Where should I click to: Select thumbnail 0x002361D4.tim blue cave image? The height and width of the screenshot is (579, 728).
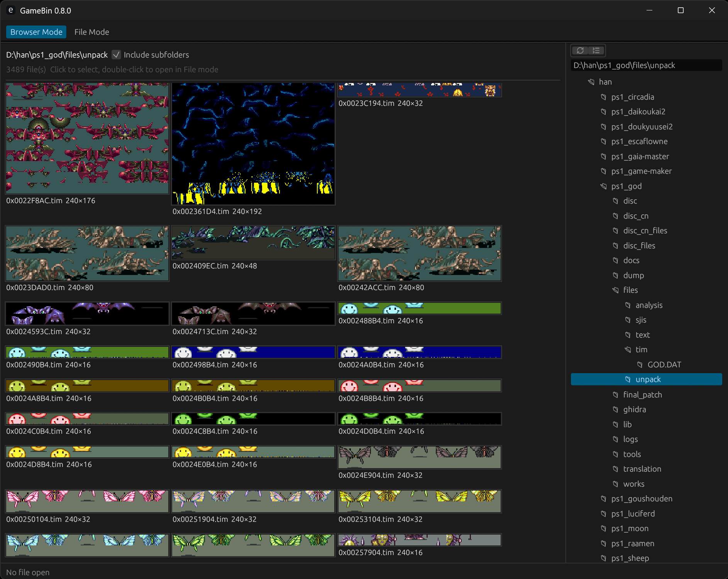pyautogui.click(x=253, y=144)
